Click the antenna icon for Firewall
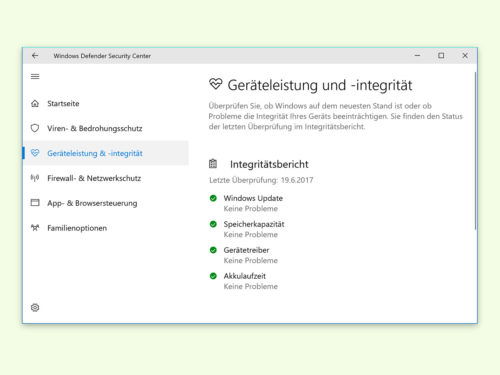 click(x=35, y=178)
